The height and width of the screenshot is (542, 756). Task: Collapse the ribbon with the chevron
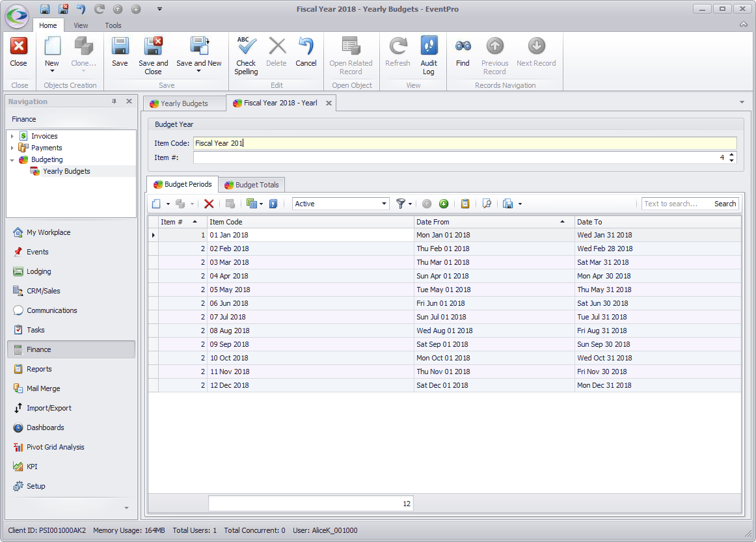(743, 25)
